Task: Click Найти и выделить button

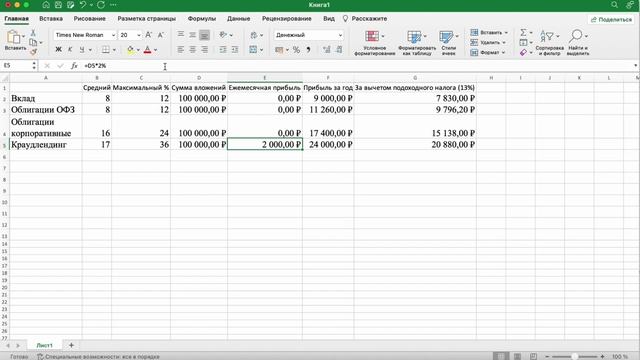Action: (x=578, y=42)
